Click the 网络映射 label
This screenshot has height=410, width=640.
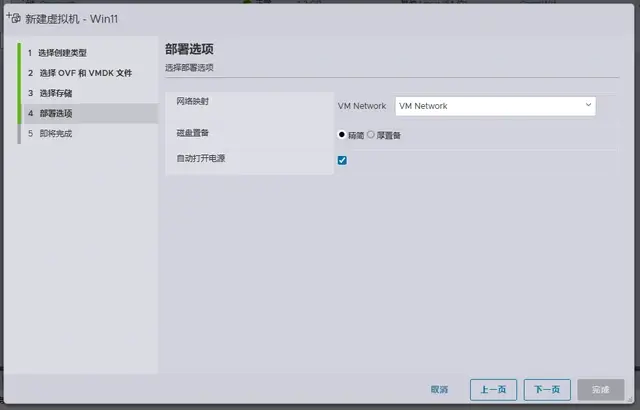192,101
